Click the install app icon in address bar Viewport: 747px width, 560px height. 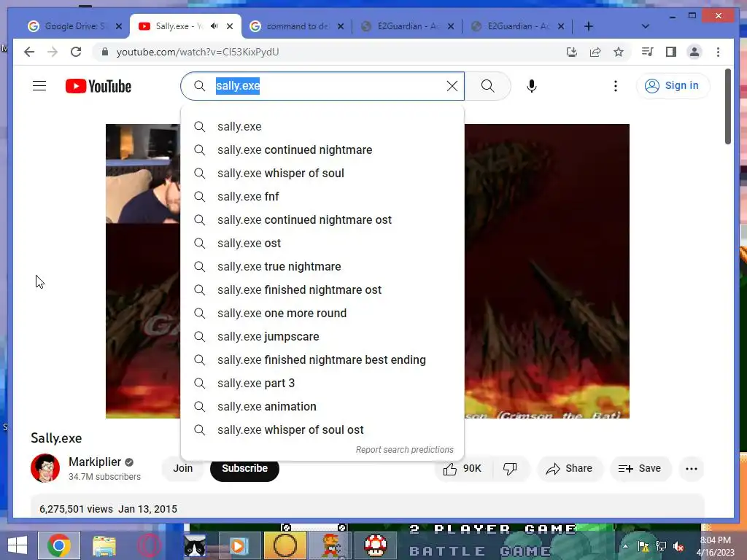click(x=572, y=52)
